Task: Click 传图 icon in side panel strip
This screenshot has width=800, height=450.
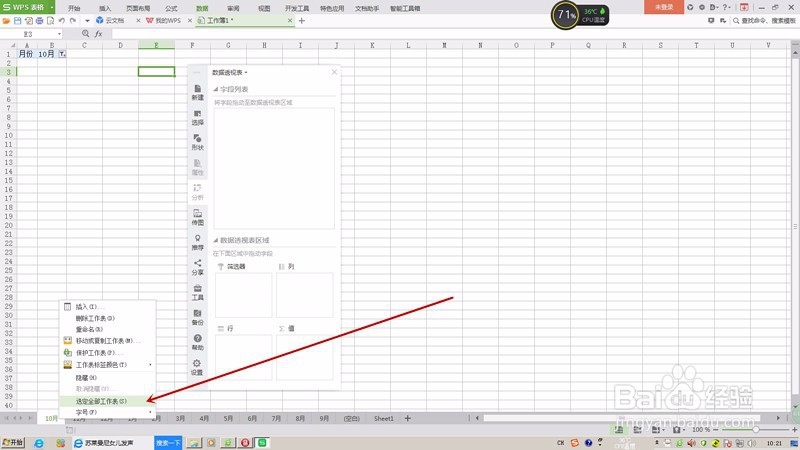Action: click(x=197, y=218)
